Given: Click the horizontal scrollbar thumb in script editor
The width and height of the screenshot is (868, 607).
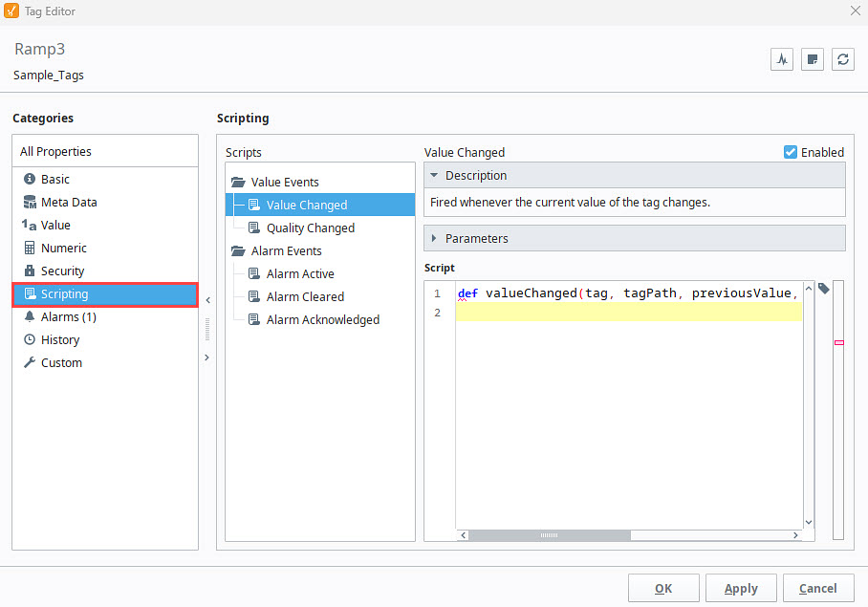Looking at the screenshot, I should (x=549, y=535).
